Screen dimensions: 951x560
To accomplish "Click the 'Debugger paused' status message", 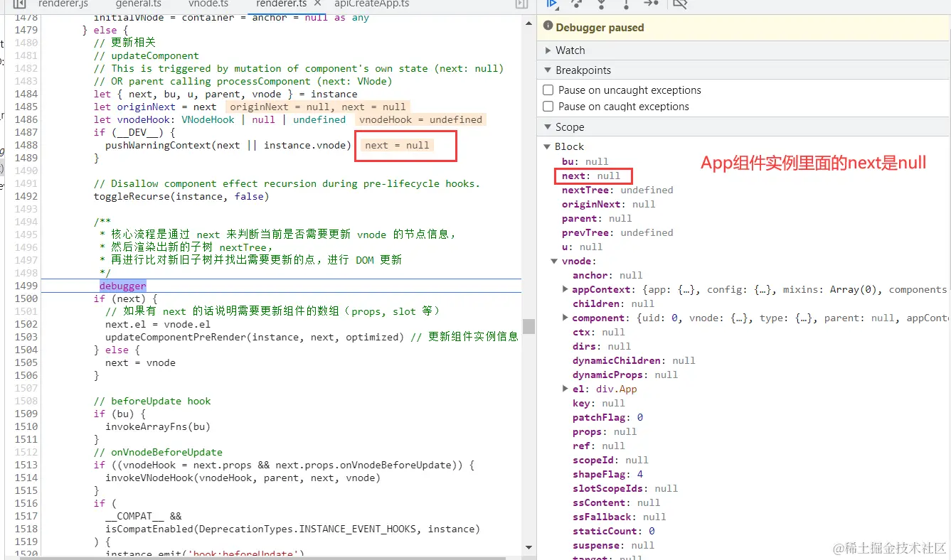I will click(600, 28).
